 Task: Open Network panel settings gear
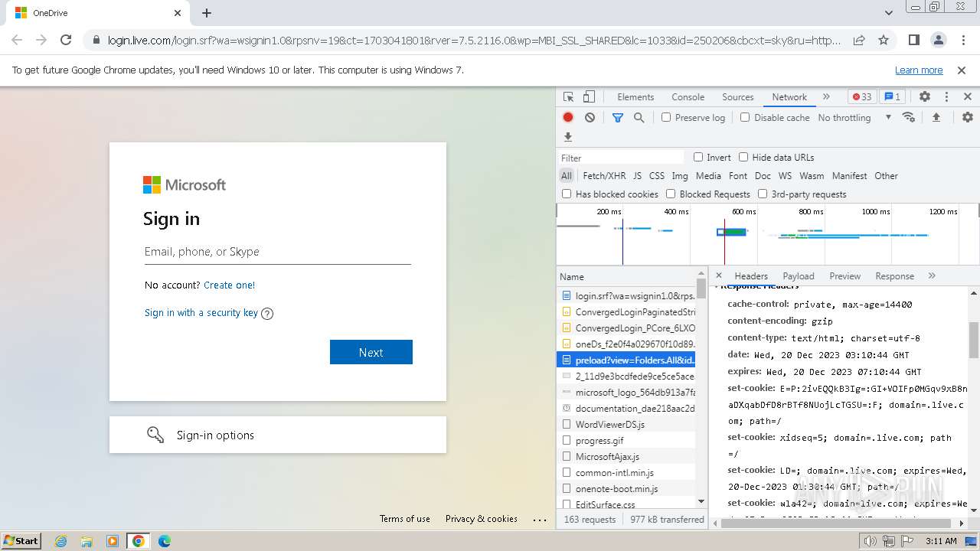(x=968, y=117)
